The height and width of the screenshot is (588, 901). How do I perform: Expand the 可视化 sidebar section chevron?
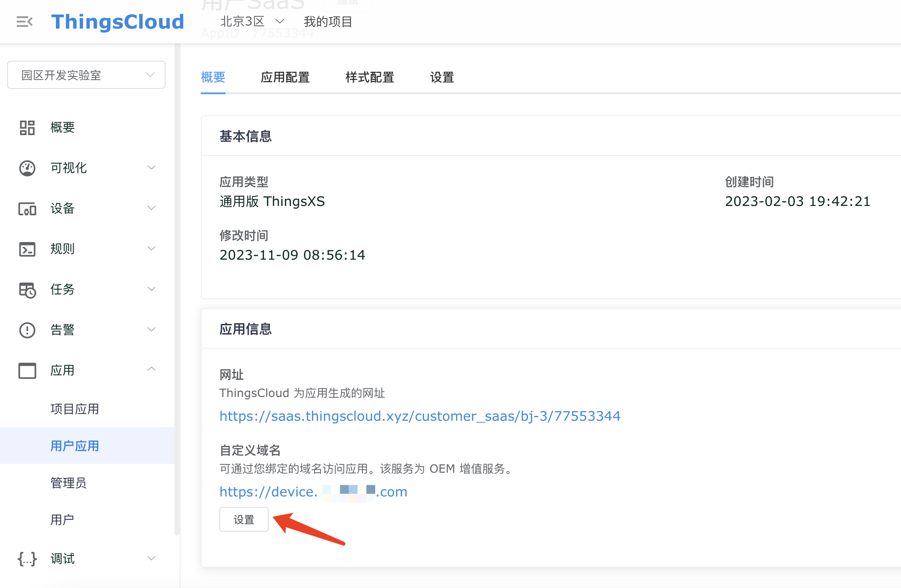point(151,168)
